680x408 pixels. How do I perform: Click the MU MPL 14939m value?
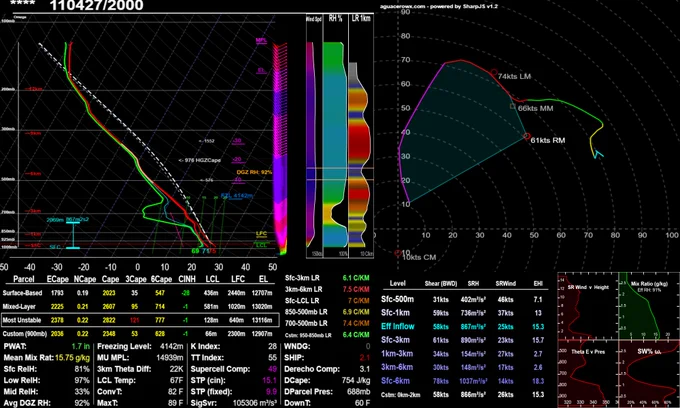170,358
